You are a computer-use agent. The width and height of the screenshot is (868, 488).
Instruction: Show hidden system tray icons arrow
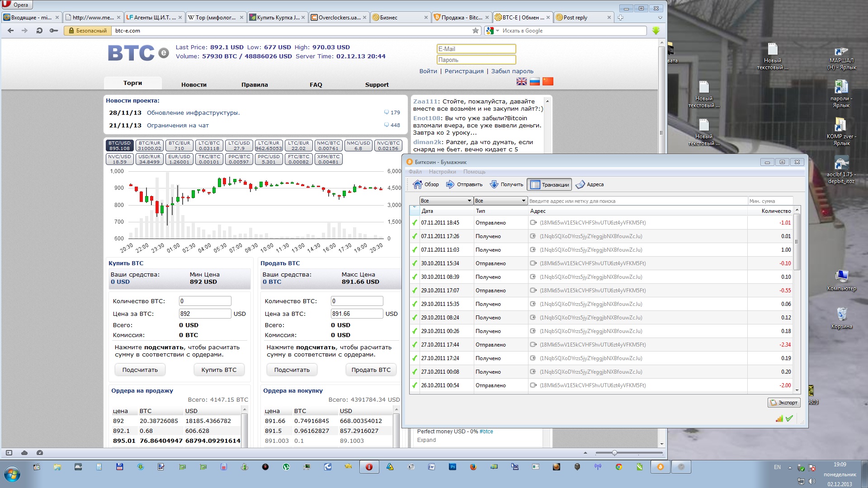click(790, 468)
